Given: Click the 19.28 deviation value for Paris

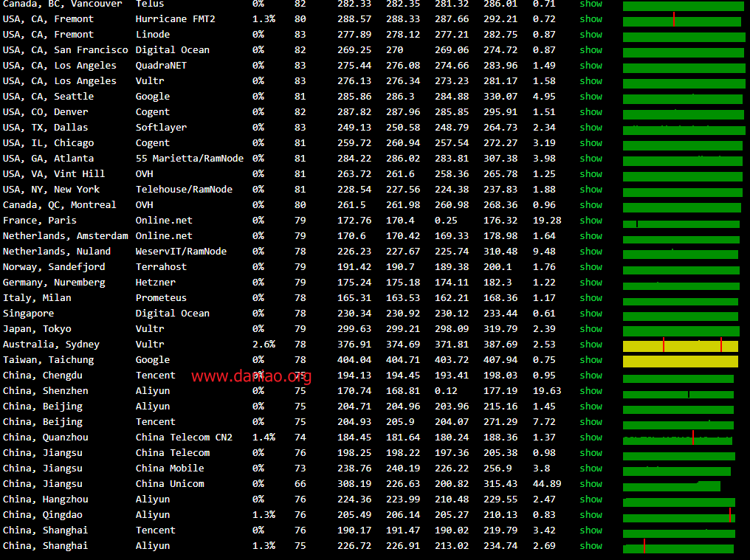Looking at the screenshot, I should pyautogui.click(x=547, y=221).
